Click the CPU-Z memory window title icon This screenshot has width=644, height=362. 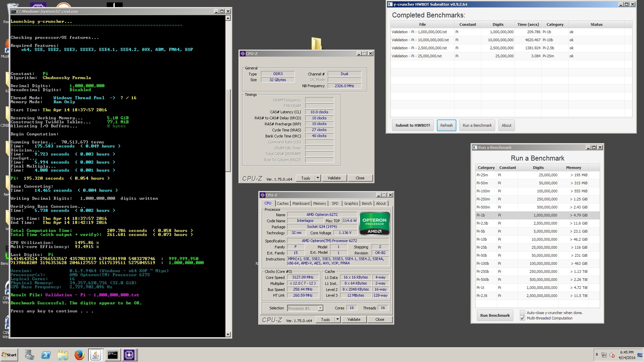(x=243, y=54)
